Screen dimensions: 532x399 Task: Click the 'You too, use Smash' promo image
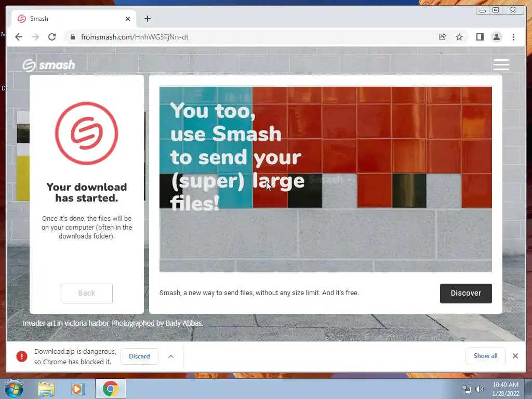[325, 179]
